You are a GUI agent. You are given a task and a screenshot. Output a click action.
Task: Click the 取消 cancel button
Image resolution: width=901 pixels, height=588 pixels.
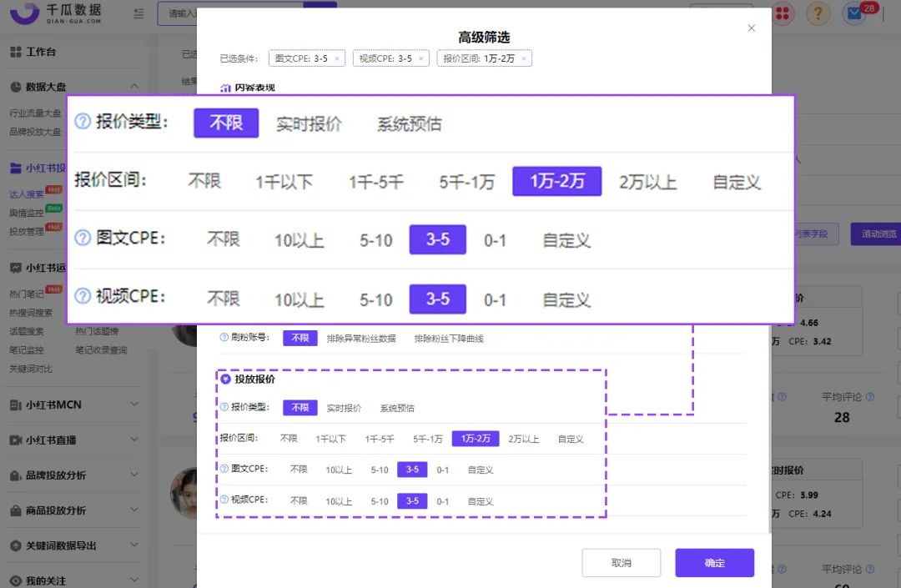point(622,563)
